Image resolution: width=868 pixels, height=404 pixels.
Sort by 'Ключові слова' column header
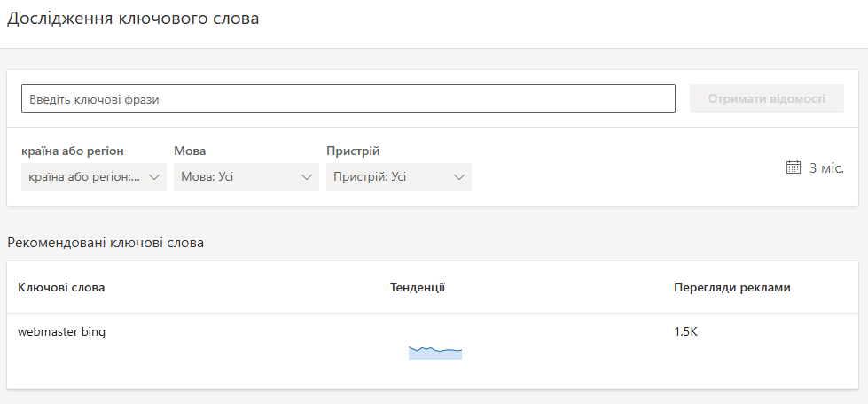(61, 287)
